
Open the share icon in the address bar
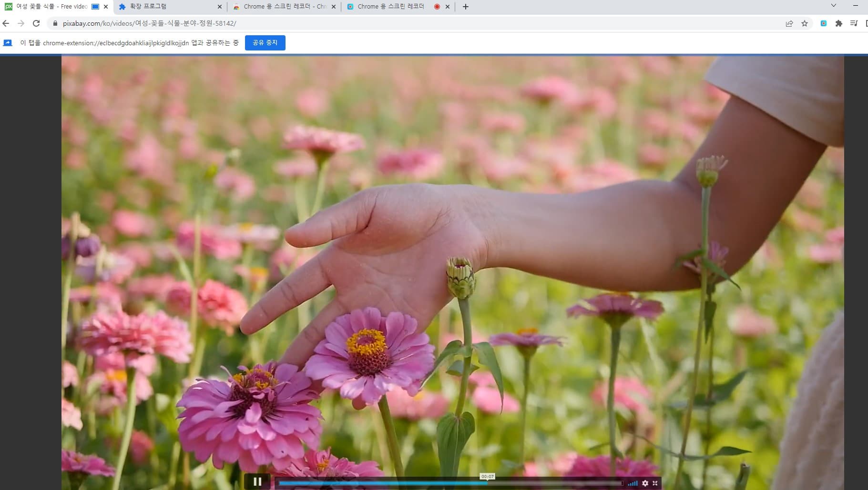(x=790, y=22)
